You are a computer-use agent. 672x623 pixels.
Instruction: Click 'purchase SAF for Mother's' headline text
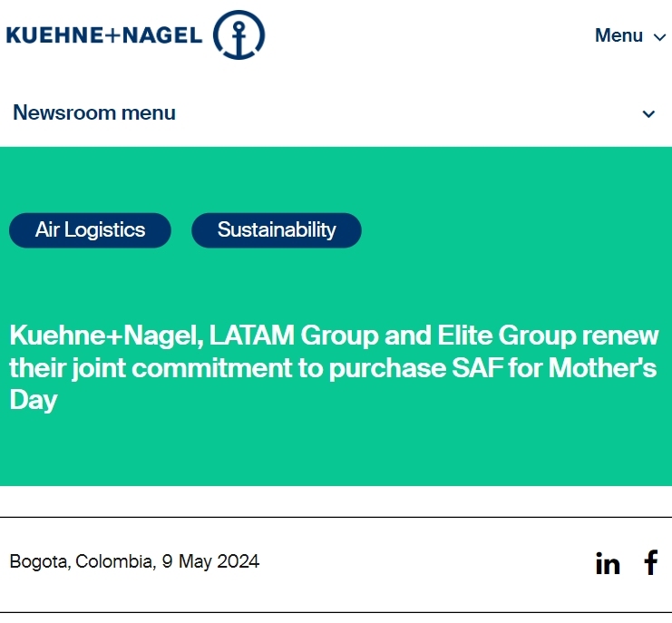pos(492,368)
